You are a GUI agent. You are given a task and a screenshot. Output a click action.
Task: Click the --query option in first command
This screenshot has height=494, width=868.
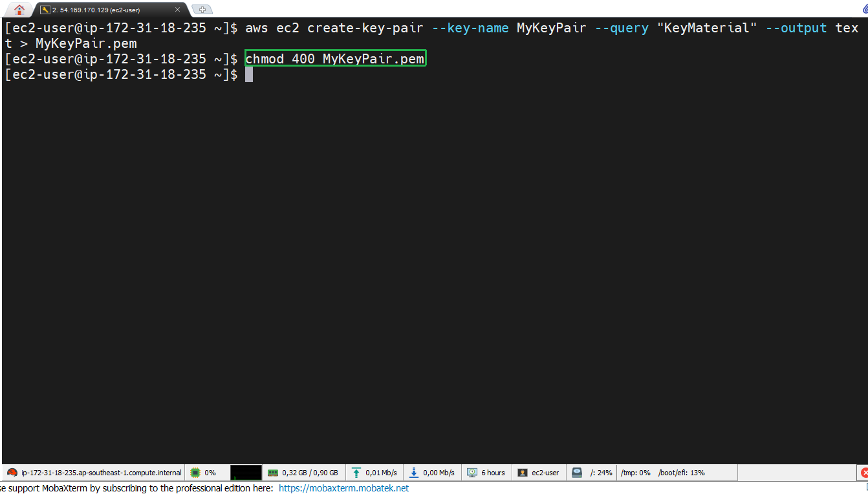(x=622, y=28)
